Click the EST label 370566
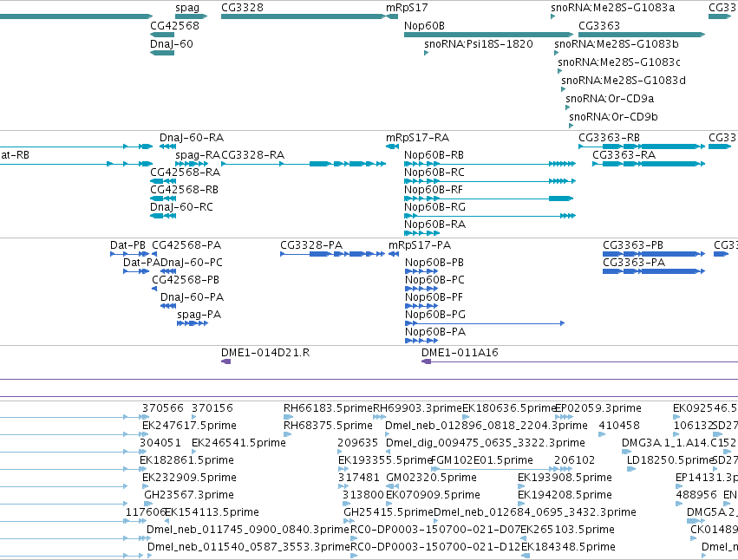This screenshot has width=738, height=560. 164,408
